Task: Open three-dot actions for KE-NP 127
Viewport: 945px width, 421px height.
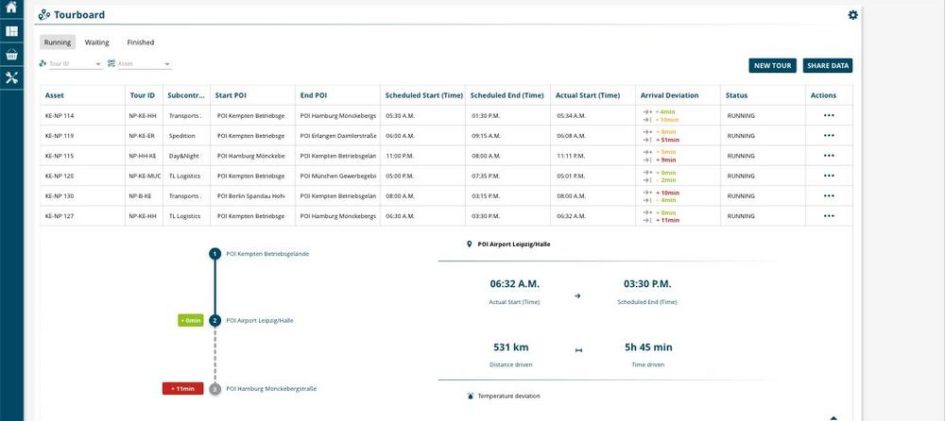Action: 828,215
